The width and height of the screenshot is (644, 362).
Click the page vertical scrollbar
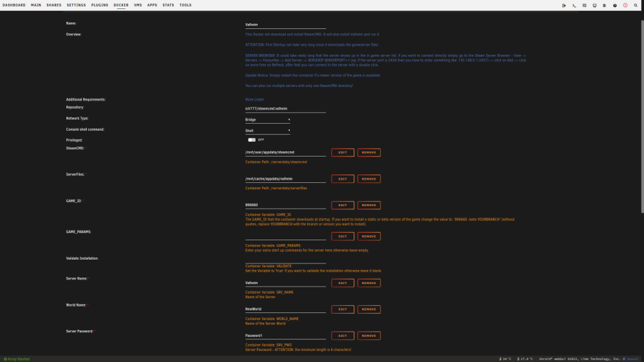(642, 116)
